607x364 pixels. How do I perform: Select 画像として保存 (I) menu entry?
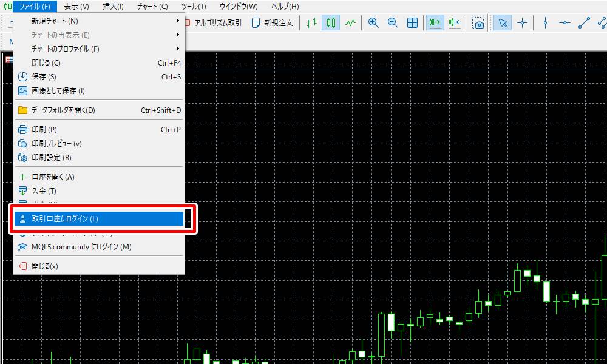pos(58,90)
